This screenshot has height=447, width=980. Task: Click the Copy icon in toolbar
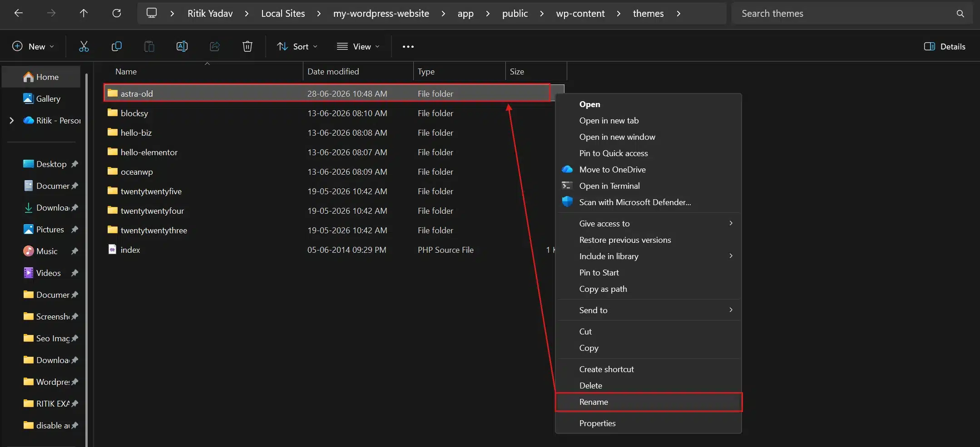(x=117, y=46)
